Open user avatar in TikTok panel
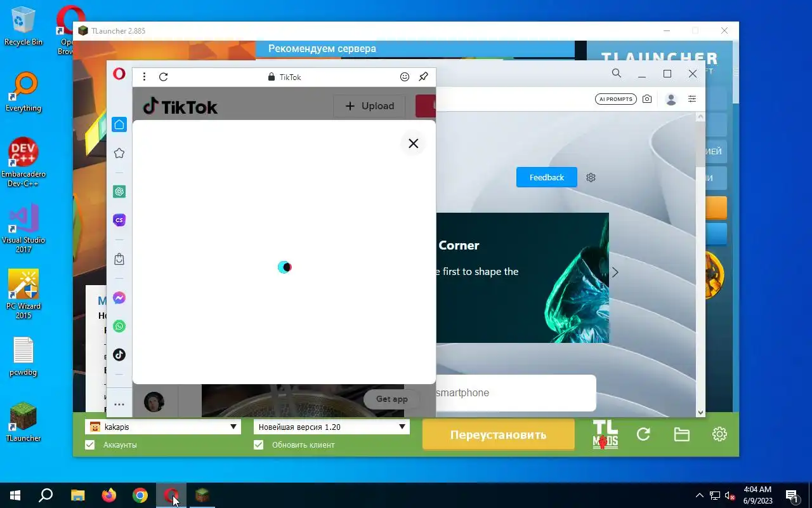This screenshot has height=508, width=812. pyautogui.click(x=154, y=402)
